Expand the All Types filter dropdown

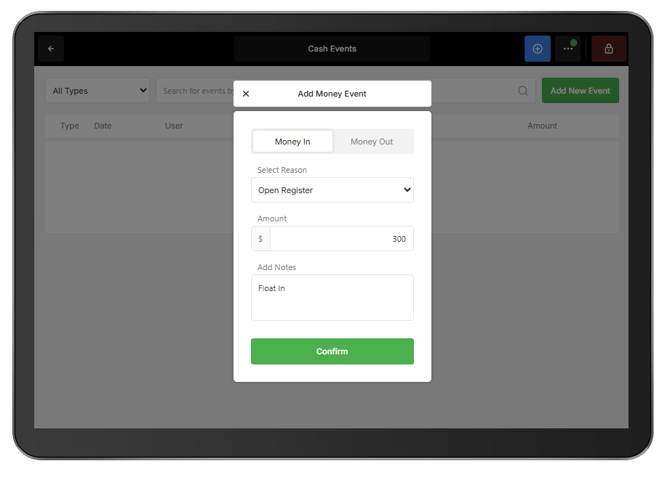coord(97,91)
